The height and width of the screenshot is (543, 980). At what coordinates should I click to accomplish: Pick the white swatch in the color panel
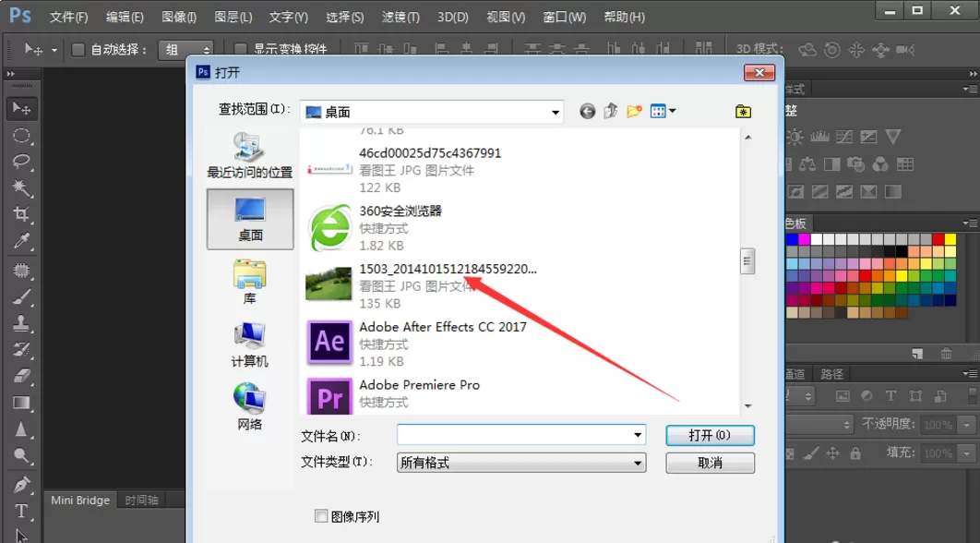(817, 239)
